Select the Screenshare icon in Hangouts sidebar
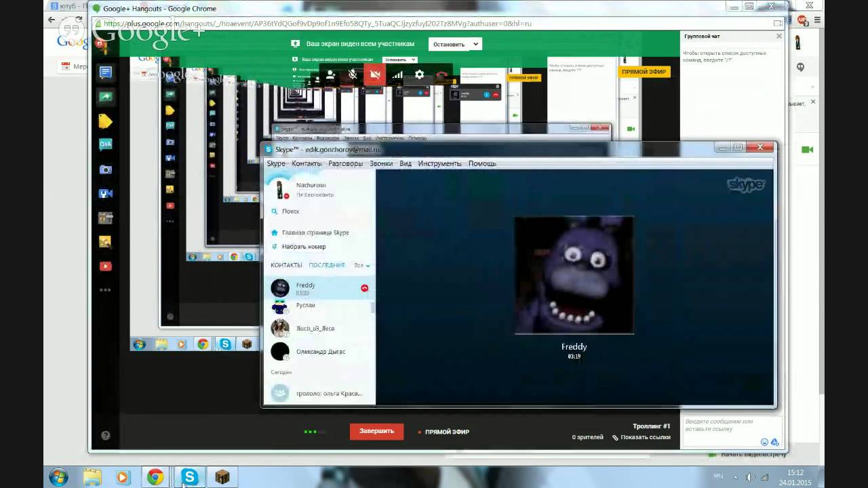This screenshot has width=868, height=488. click(105, 97)
